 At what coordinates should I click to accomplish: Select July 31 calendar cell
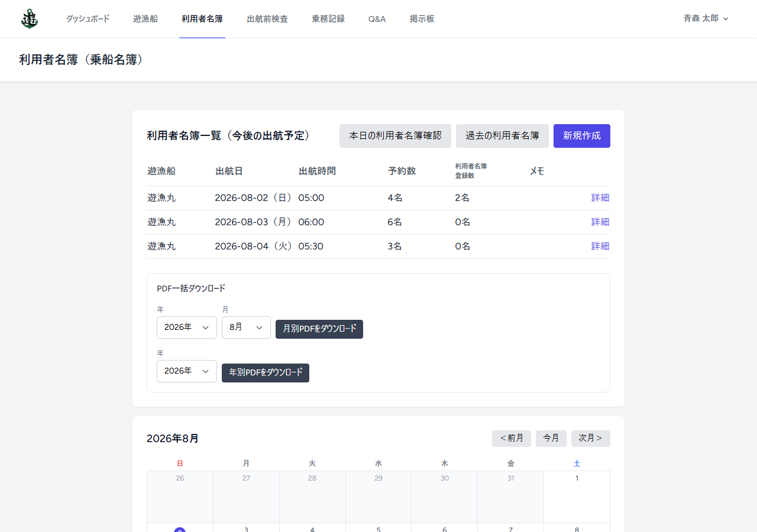point(511,497)
